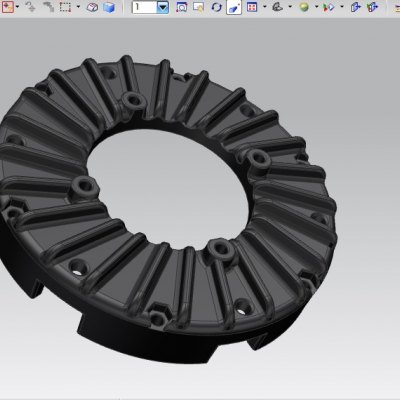Click the wireframe box icon
Image resolution: width=400 pixels, height=400 pixels.
(92, 7)
